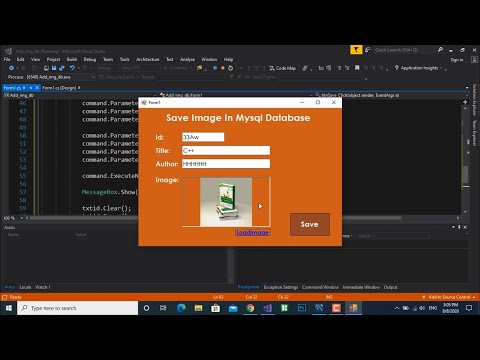Image resolution: width=480 pixels, height=360 pixels.
Task: Open Visual Studio from the Windows taskbar
Action: 267,308
